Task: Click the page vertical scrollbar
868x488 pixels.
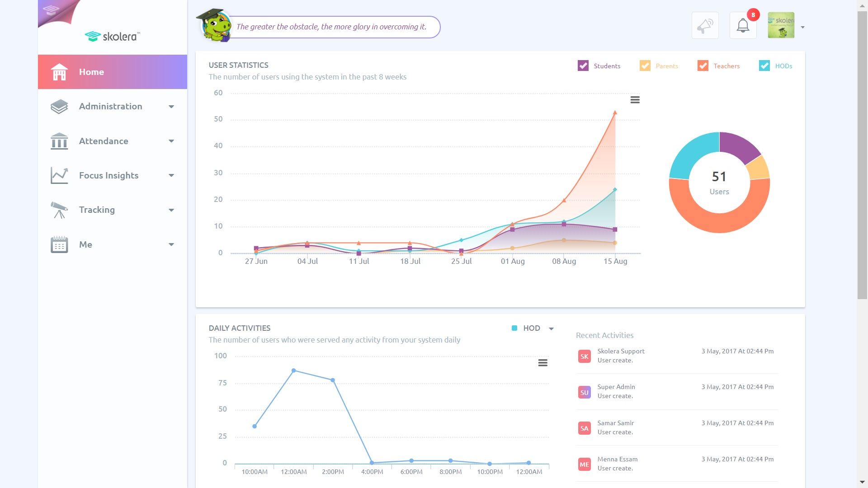Action: (x=862, y=154)
